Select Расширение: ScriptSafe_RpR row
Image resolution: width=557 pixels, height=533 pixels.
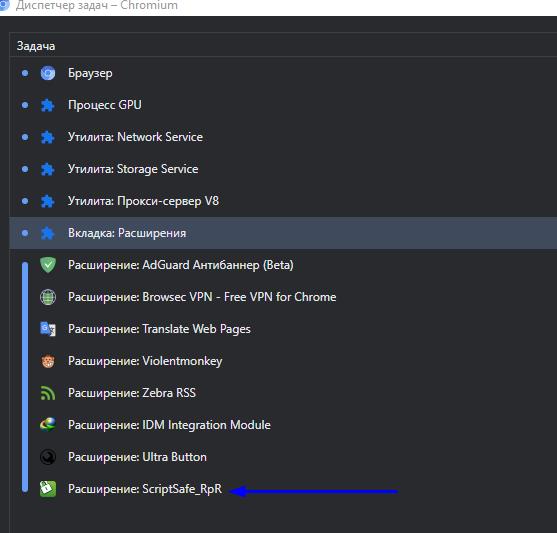[283, 489]
